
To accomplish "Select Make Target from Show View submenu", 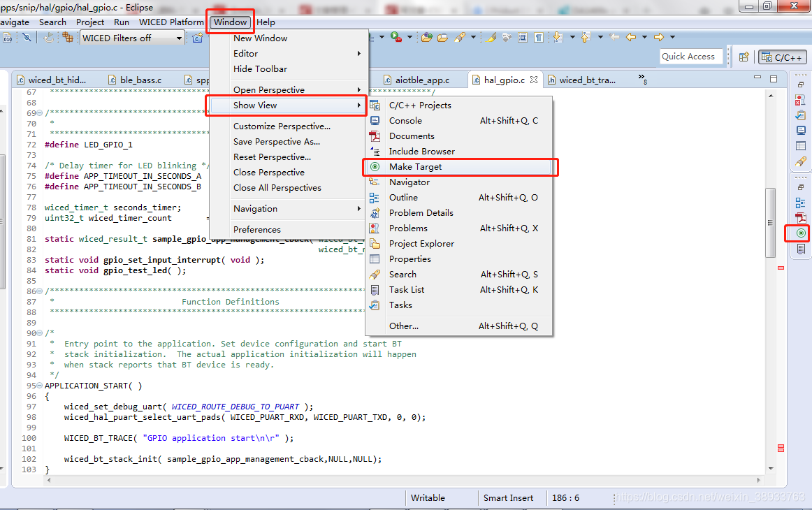I will pyautogui.click(x=459, y=167).
